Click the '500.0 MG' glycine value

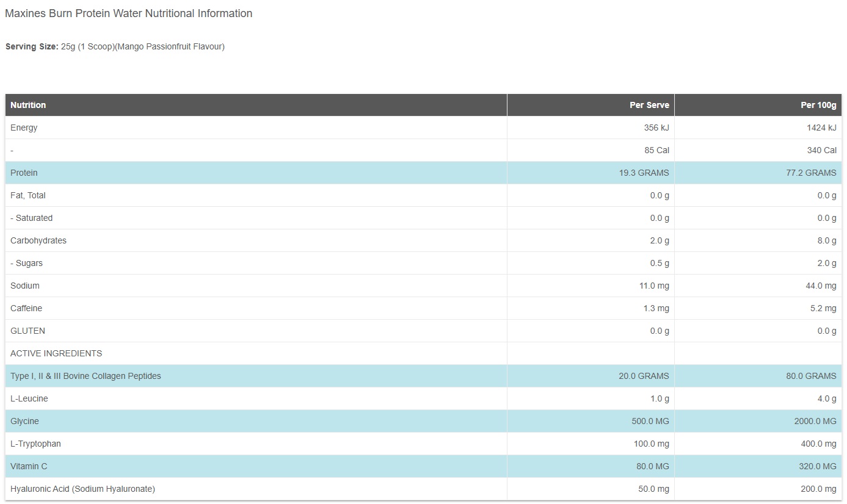pos(650,421)
